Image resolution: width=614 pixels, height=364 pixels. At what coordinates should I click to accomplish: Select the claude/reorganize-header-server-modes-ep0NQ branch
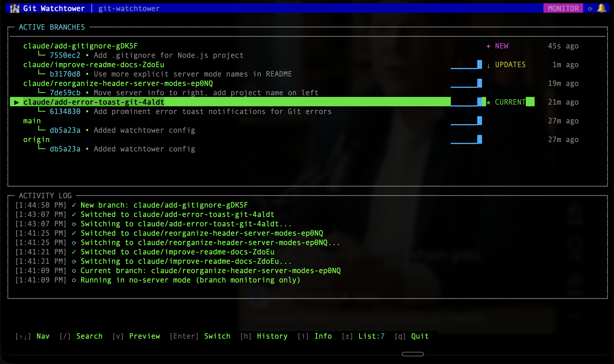click(x=118, y=83)
